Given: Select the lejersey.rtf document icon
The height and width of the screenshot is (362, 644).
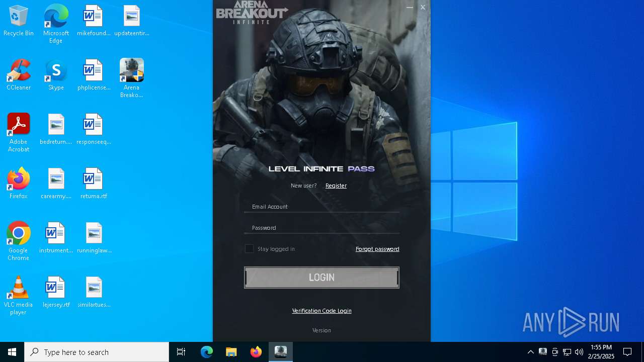Looking at the screenshot, I should pyautogui.click(x=56, y=293).
